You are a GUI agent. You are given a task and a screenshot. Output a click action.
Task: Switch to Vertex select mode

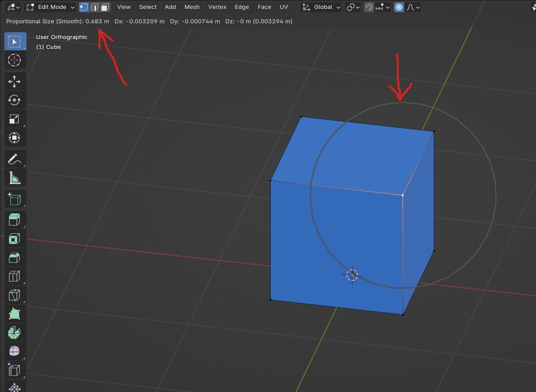point(84,7)
